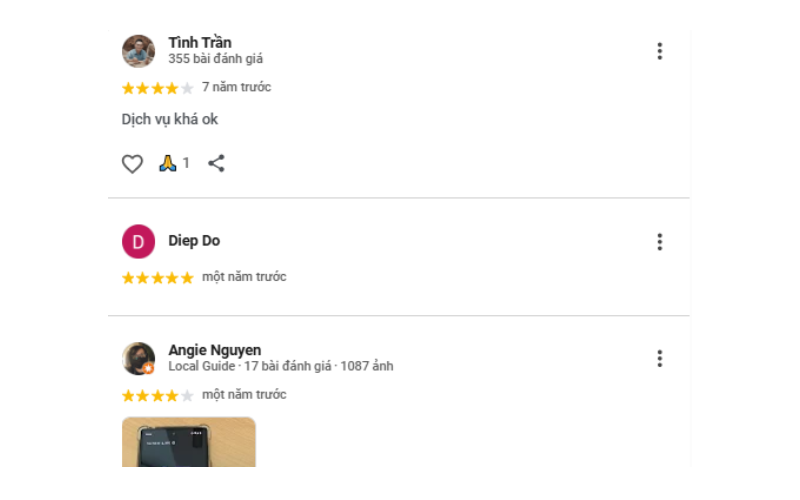
Task: View Angie Nguyen's profile avatar
Action: (138, 358)
